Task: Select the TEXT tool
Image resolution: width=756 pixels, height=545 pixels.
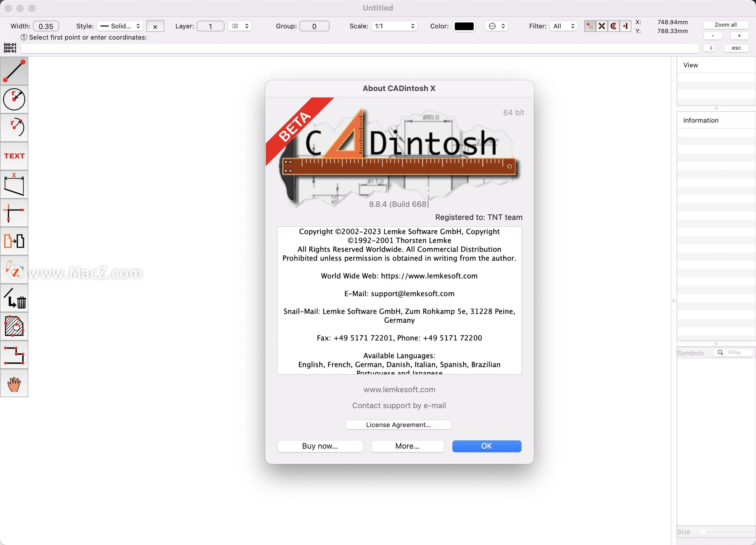Action: tap(14, 156)
